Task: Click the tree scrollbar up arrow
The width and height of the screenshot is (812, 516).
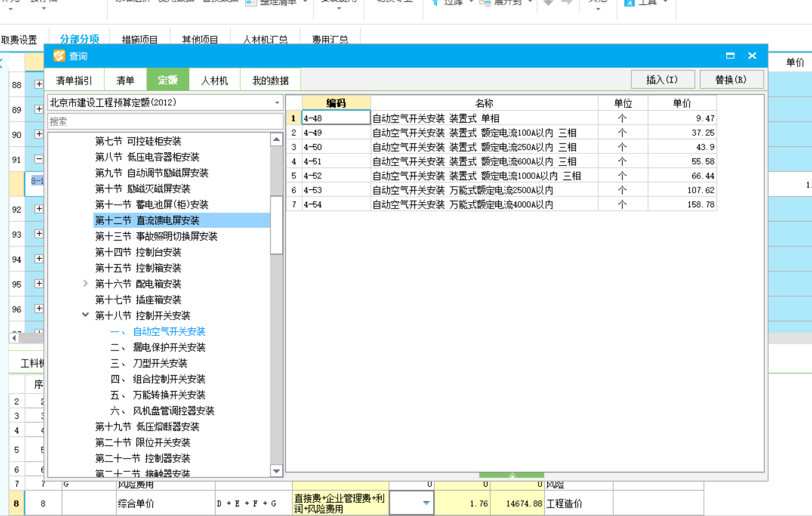Action: (276, 140)
